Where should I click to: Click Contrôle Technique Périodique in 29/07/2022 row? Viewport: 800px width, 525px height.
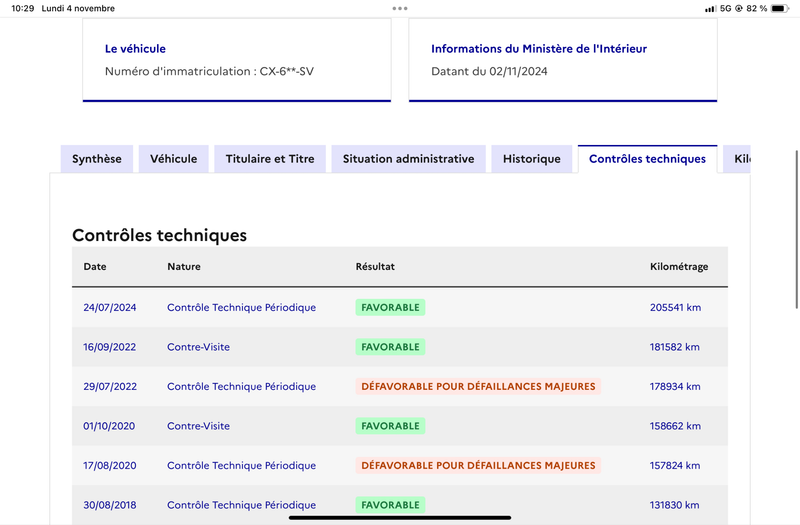click(x=241, y=386)
